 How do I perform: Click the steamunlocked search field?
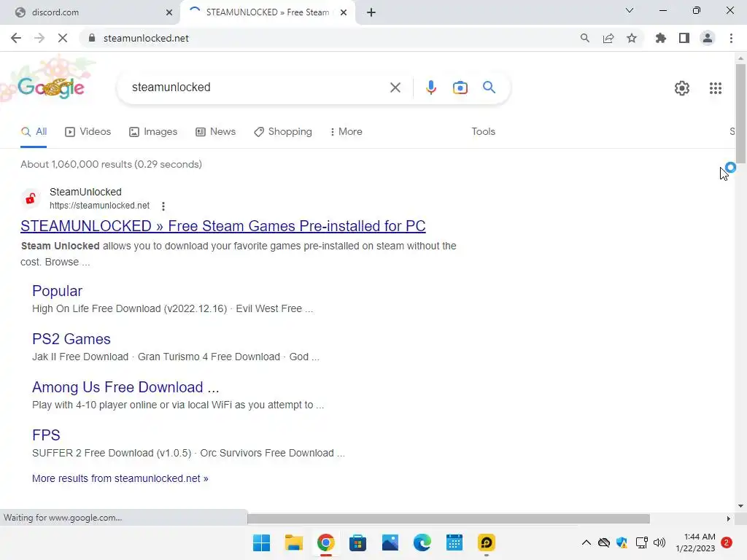[x=258, y=87]
